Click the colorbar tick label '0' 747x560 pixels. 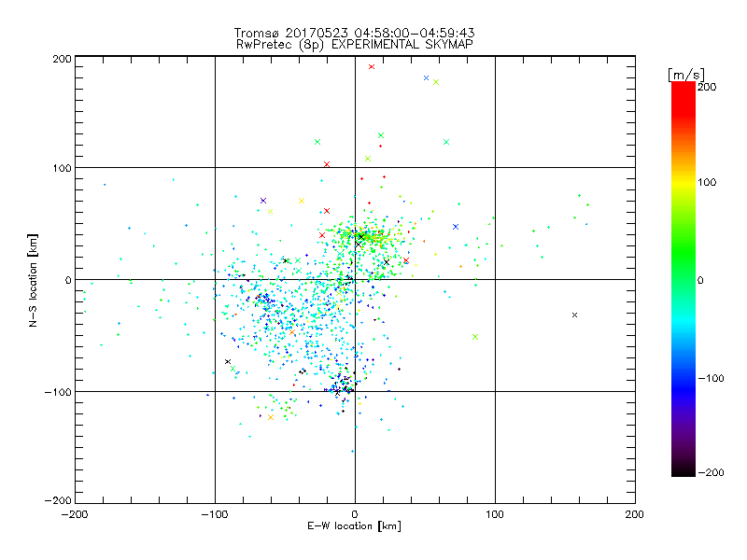tap(700, 281)
